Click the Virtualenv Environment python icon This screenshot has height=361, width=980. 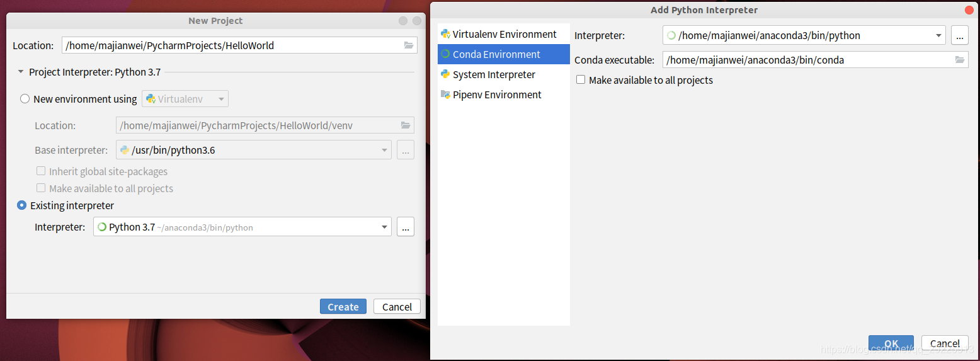point(445,34)
